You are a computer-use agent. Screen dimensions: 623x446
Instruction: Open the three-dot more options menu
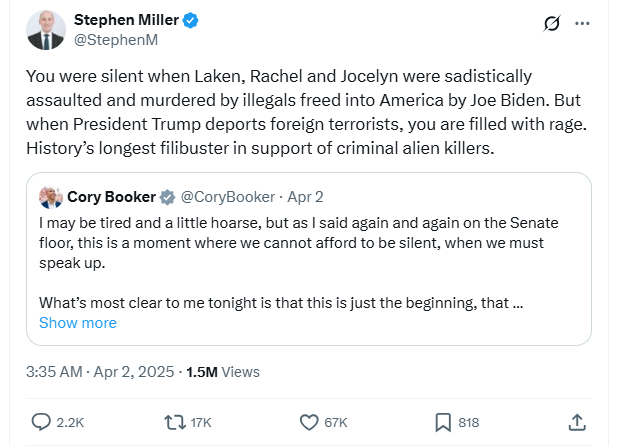(582, 23)
